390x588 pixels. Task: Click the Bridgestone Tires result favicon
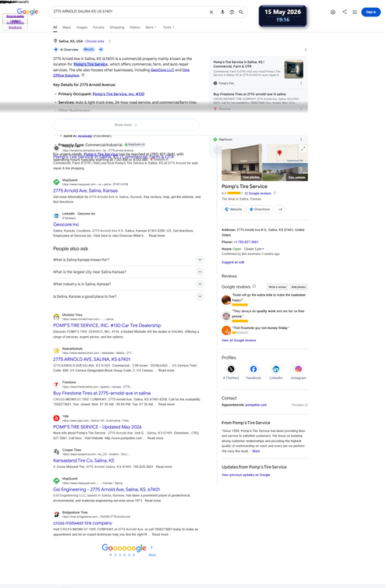pyautogui.click(x=56, y=514)
